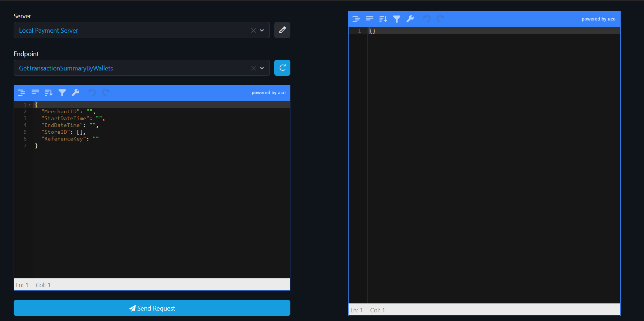This screenshot has height=321, width=644.
Task: Undo last change in request editor
Action: point(92,93)
